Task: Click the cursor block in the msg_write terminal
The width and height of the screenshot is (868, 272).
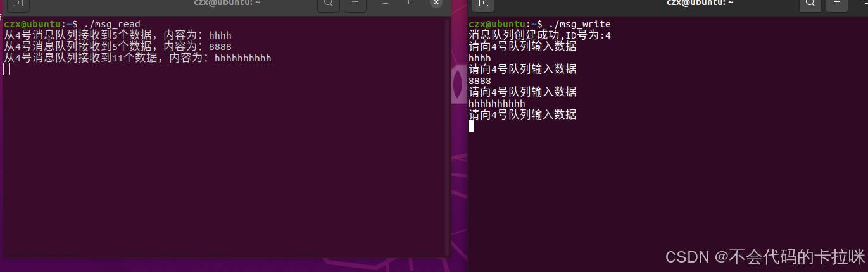Action: point(471,126)
